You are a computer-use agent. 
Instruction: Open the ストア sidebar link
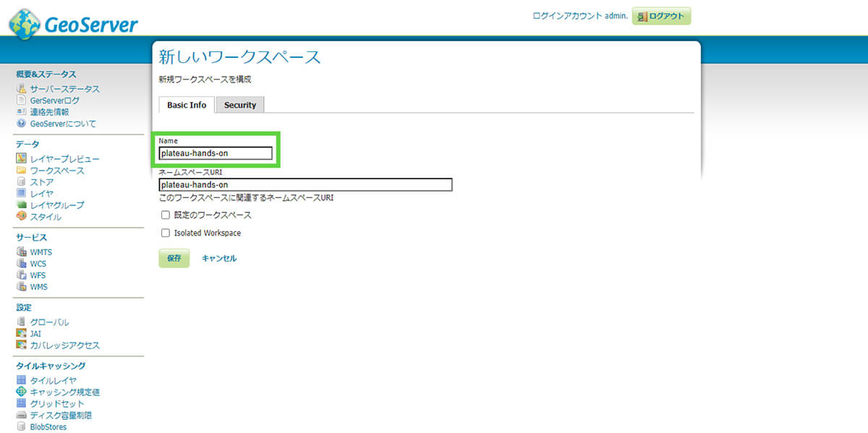click(42, 182)
